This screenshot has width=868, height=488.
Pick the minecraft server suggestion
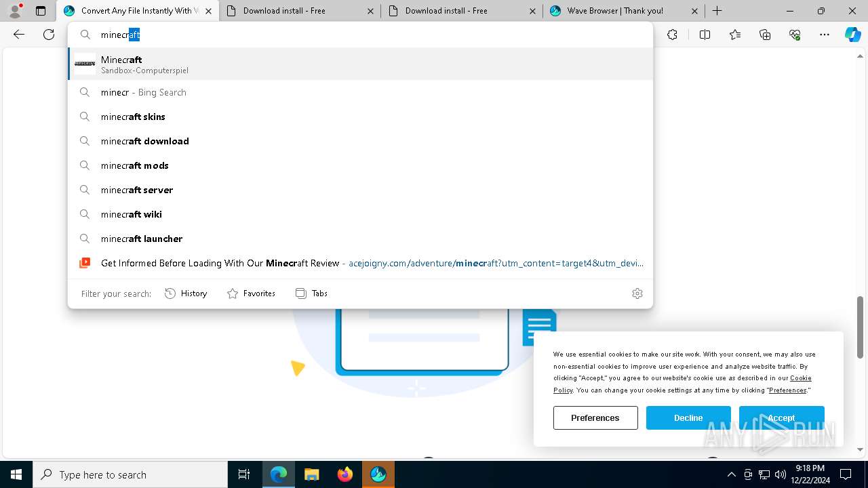point(360,190)
